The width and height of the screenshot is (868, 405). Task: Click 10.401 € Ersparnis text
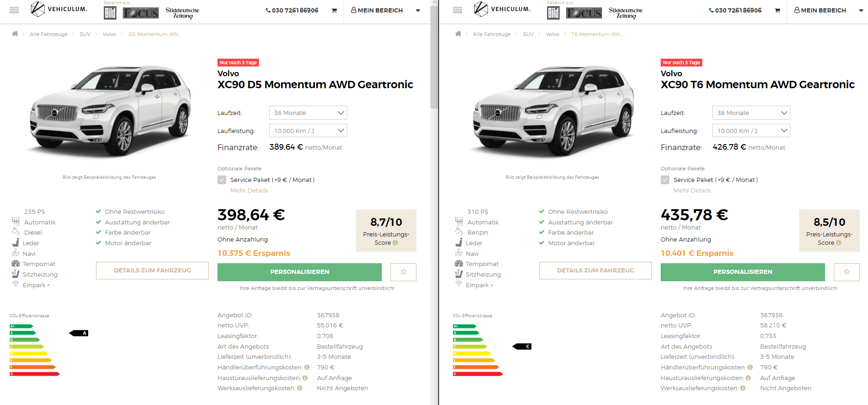point(697,253)
